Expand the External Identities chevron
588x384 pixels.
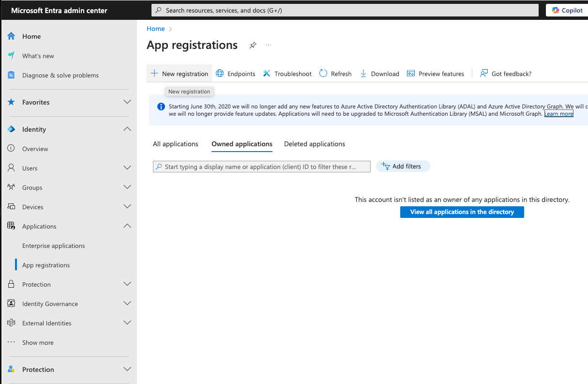127,323
